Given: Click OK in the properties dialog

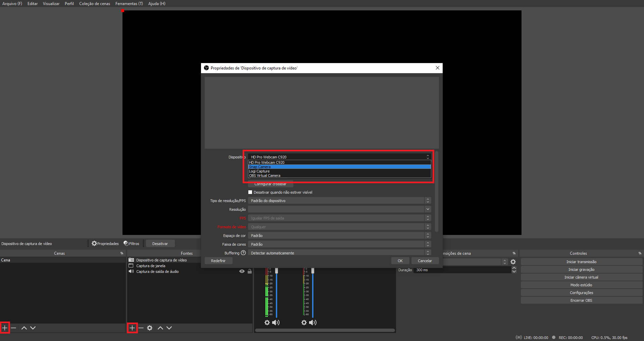Looking at the screenshot, I should pos(400,261).
